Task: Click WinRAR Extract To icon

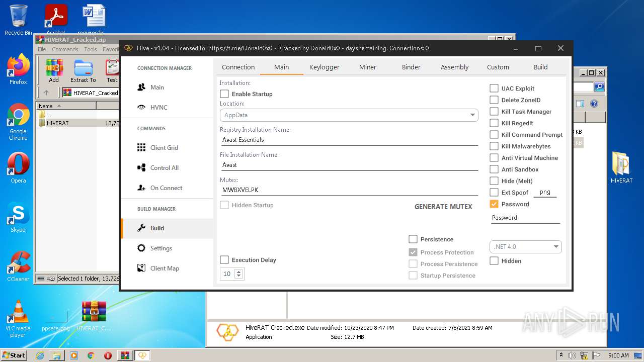Action: [x=83, y=71]
